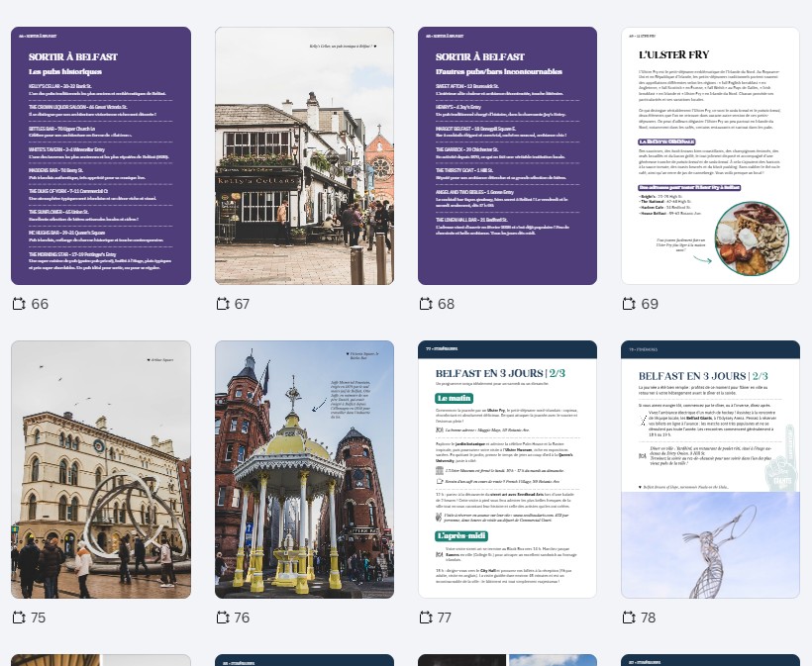812x666 pixels.
Task: Click the page number label '75'
Action: 38,618
